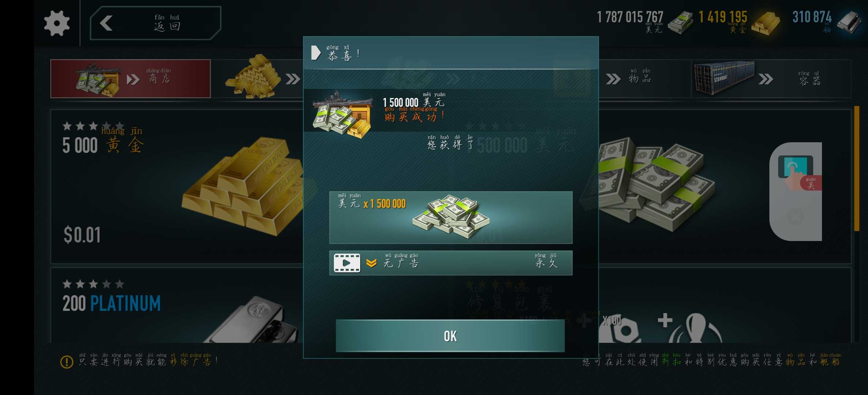Click the ship and cash pack icon in dialog
868x395 pixels.
pyautogui.click(x=342, y=114)
